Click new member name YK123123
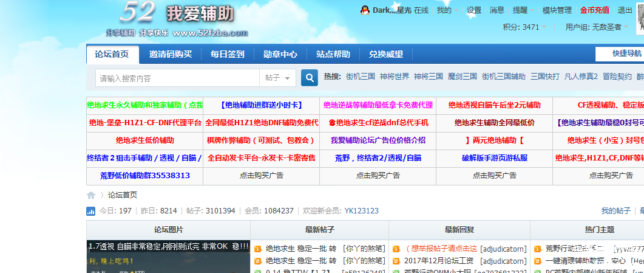Screen dimensions: 644x273 361,211
